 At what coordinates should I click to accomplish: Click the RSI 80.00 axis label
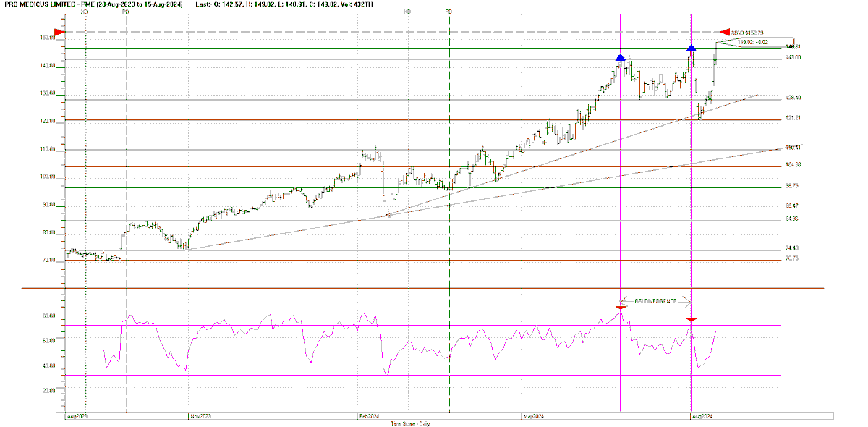[x=48, y=316]
